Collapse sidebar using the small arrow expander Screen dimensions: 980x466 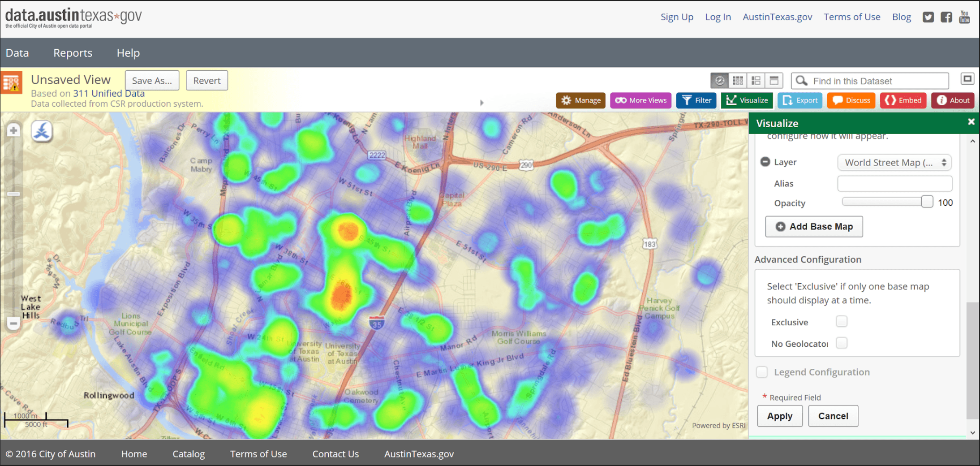(x=481, y=103)
